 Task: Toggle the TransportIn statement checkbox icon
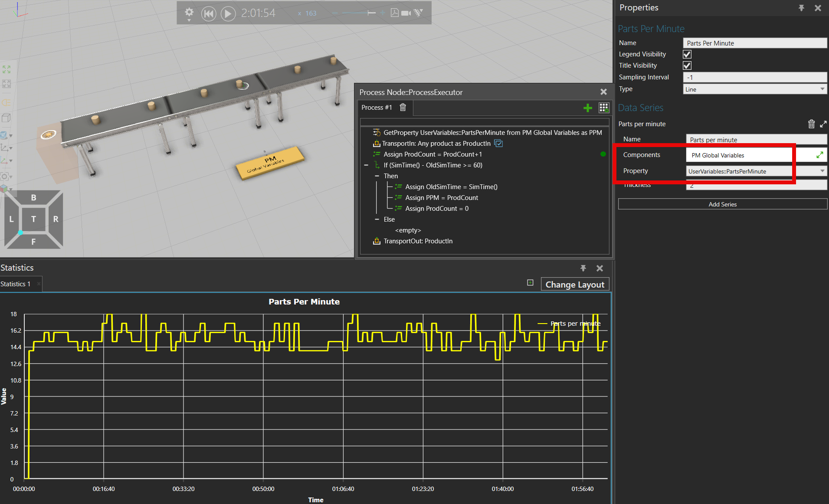[499, 144]
